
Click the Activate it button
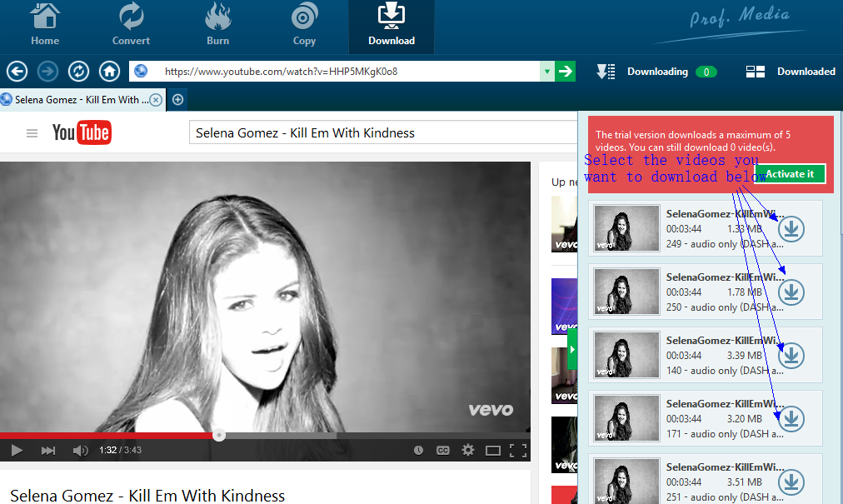pos(790,174)
